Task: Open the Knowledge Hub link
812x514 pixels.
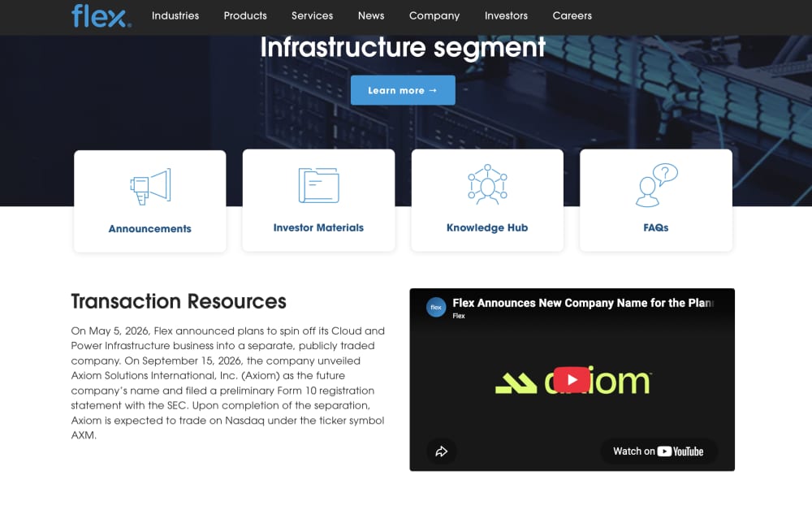Action: coord(487,227)
